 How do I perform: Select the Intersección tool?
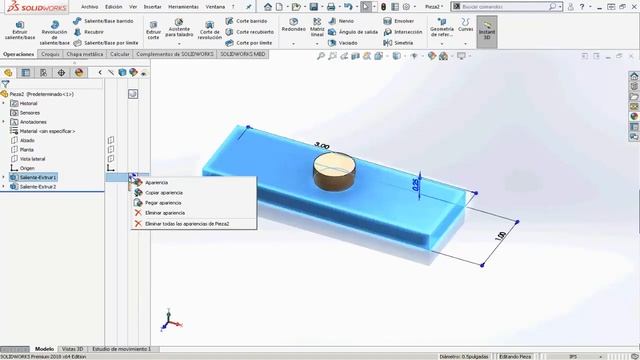pos(402,32)
